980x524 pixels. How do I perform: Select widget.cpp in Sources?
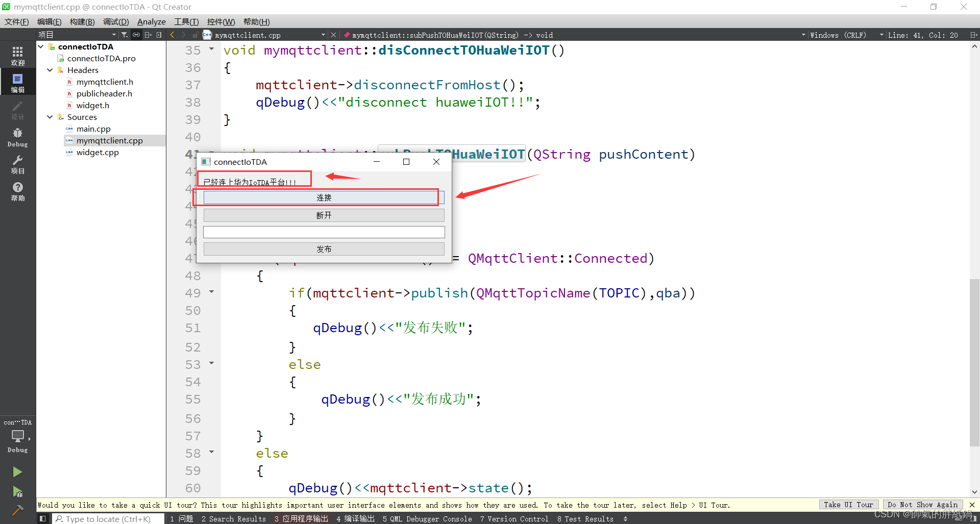97,152
